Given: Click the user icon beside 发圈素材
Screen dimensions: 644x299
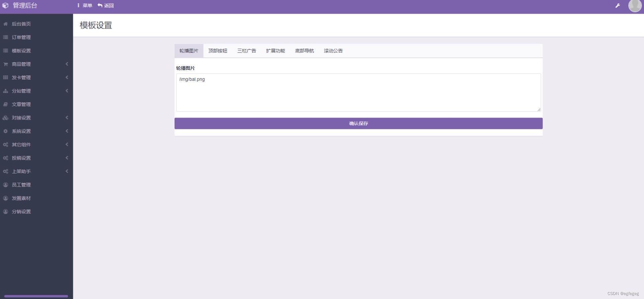Looking at the screenshot, I should coord(5,198).
